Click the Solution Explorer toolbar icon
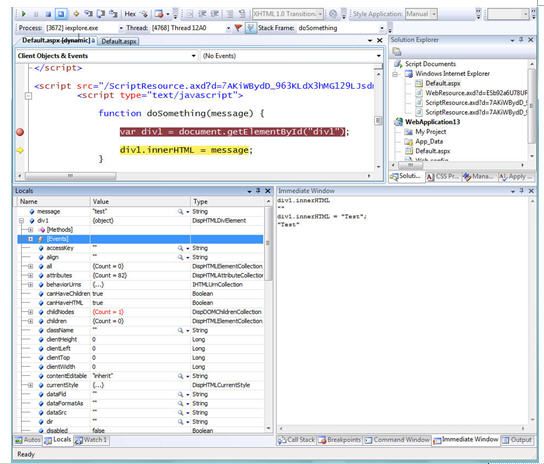This screenshot has width=544, height=464. pos(397,52)
